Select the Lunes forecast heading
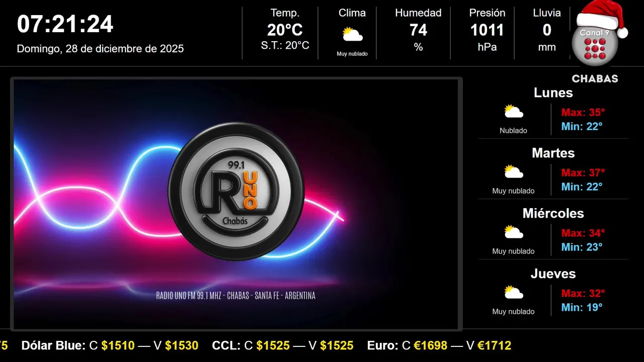This screenshot has height=362, width=644. (x=553, y=93)
